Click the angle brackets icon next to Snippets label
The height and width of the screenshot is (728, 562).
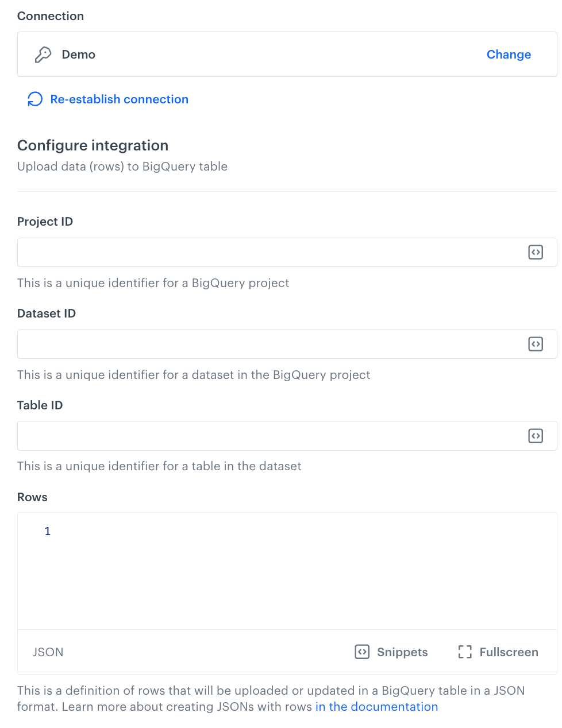pyautogui.click(x=361, y=652)
